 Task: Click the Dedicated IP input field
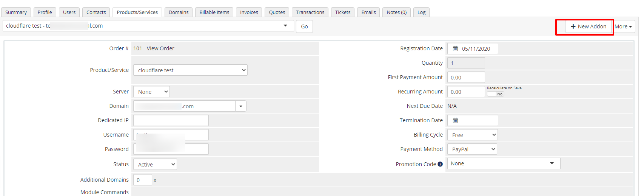pos(171,121)
